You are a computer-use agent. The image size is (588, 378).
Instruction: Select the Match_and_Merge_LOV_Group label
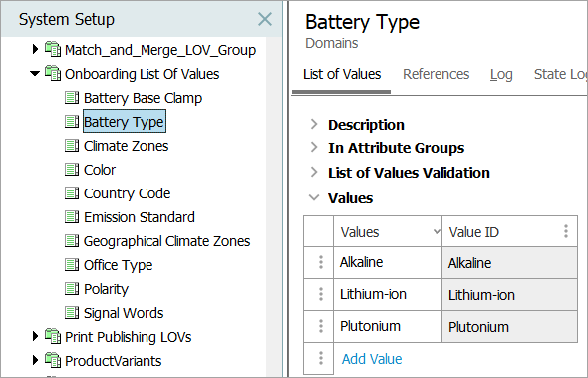(160, 50)
